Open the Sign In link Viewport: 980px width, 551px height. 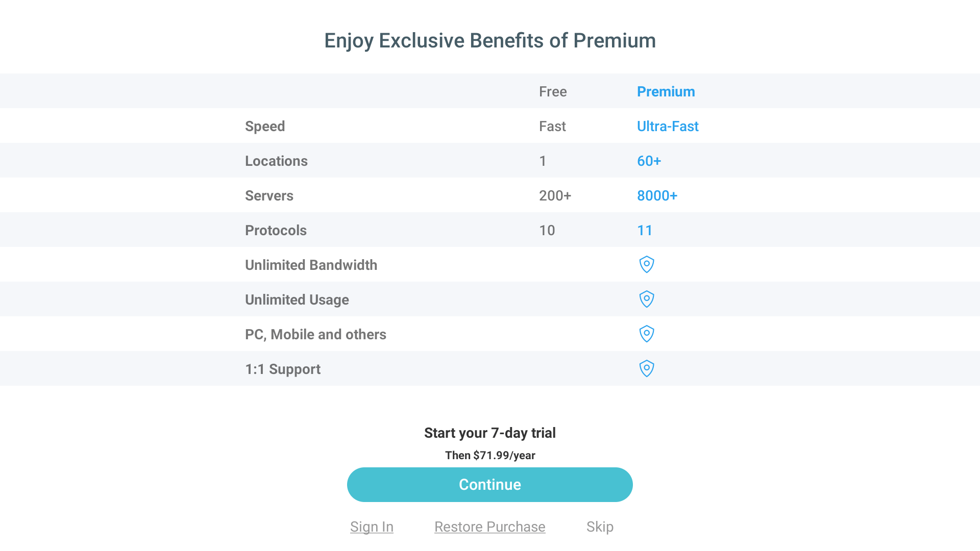[x=372, y=527]
